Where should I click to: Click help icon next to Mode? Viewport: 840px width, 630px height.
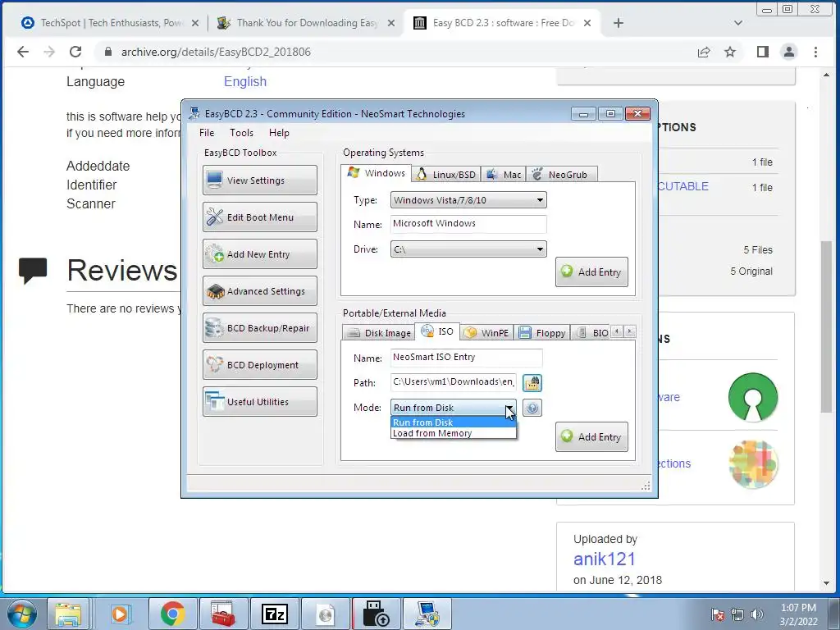pos(532,408)
